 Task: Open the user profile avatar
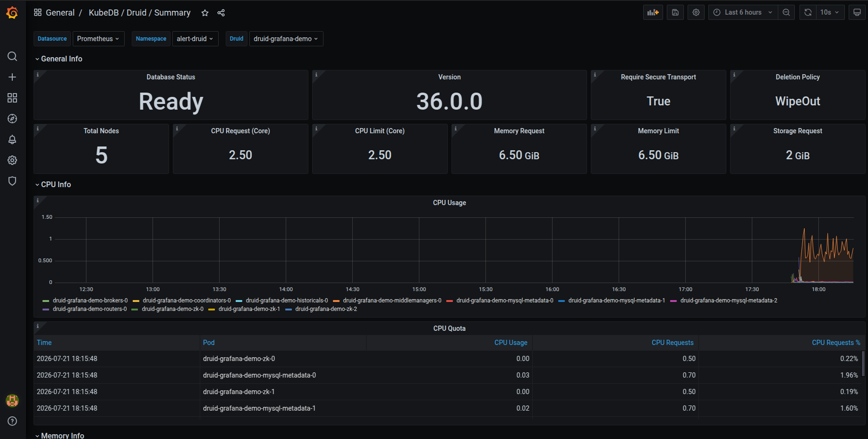pyautogui.click(x=12, y=401)
